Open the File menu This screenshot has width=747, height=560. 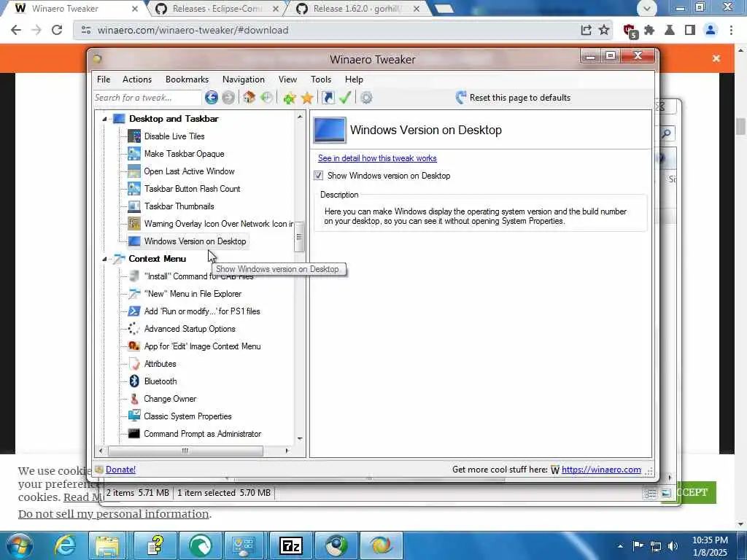[x=104, y=79]
